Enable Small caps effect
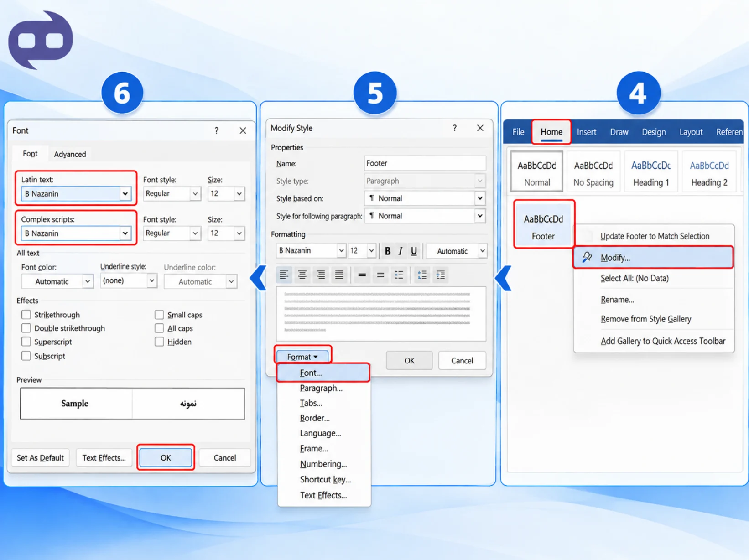Screen dimensions: 749x560 pyautogui.click(x=159, y=315)
